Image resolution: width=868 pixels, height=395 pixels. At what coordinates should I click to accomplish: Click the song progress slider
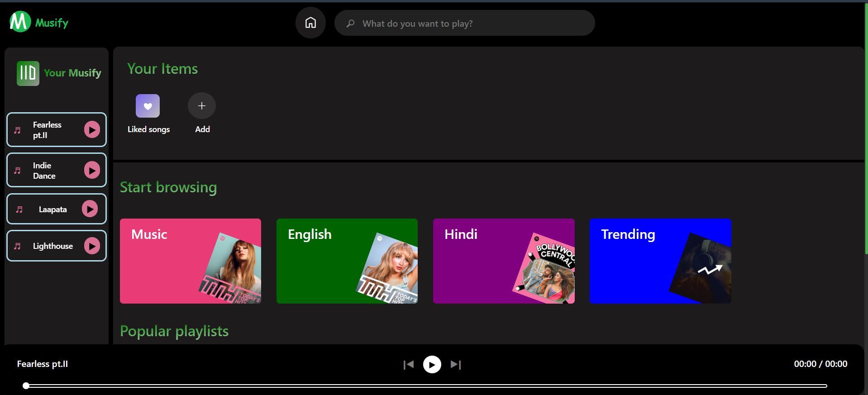[x=425, y=386]
